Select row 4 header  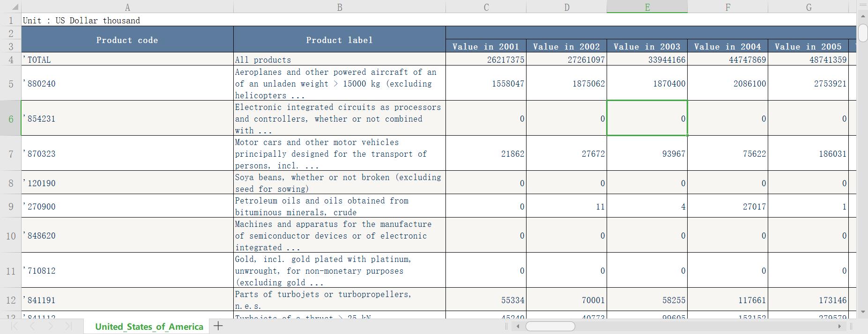pos(11,59)
